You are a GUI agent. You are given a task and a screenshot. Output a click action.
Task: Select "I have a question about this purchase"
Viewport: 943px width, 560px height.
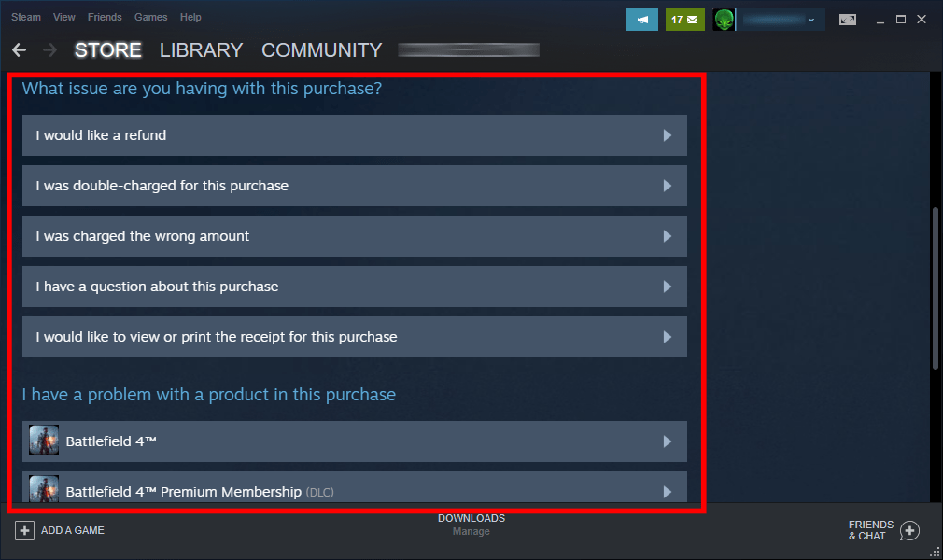point(158,287)
